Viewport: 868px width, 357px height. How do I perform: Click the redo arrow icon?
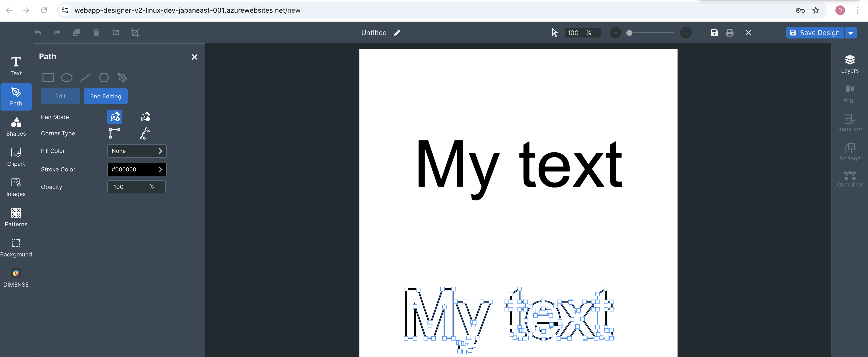coord(57,33)
